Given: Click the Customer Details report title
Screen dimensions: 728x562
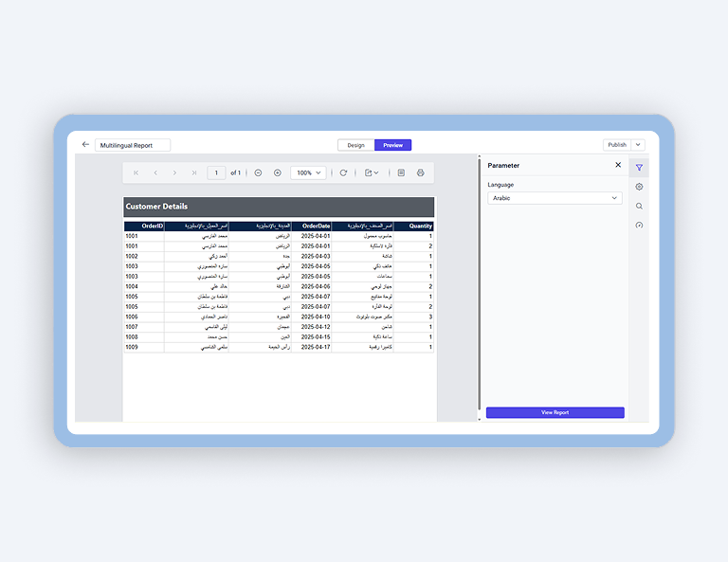Looking at the screenshot, I should tap(156, 207).
